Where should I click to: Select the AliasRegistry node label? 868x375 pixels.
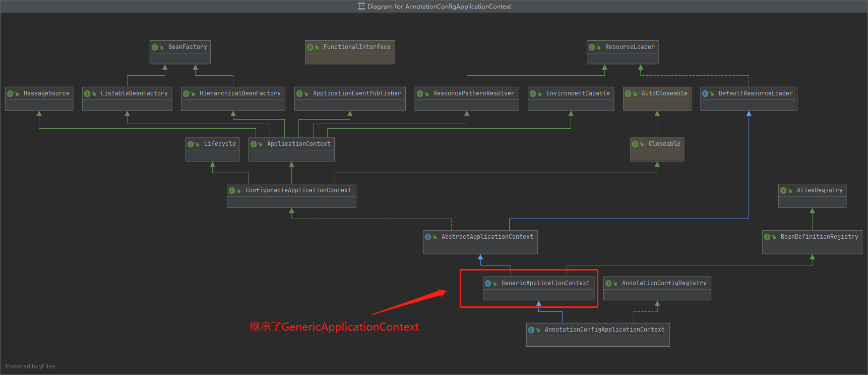(820, 190)
